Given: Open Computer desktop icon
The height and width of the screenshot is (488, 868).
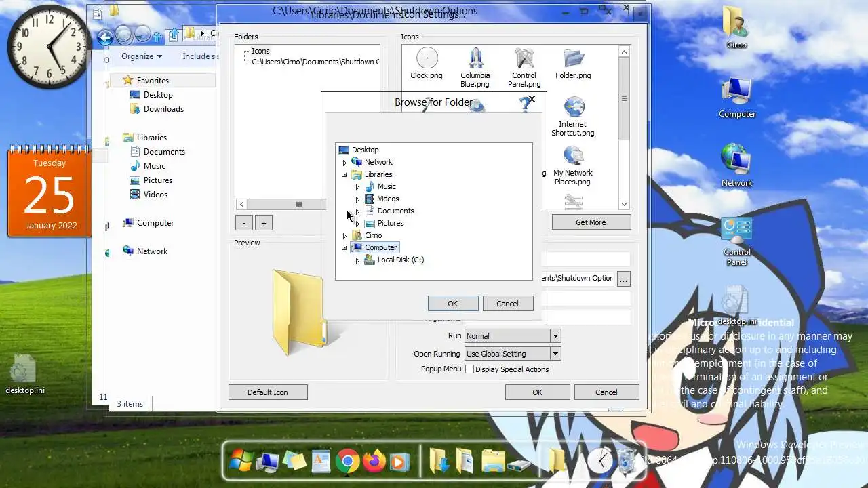Looking at the screenshot, I should (737, 98).
